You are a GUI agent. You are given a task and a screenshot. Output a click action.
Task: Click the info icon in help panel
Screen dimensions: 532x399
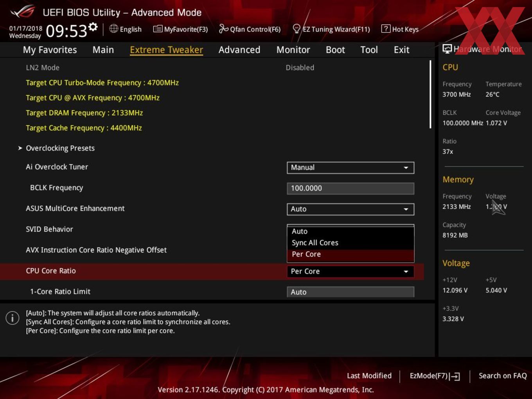13,318
